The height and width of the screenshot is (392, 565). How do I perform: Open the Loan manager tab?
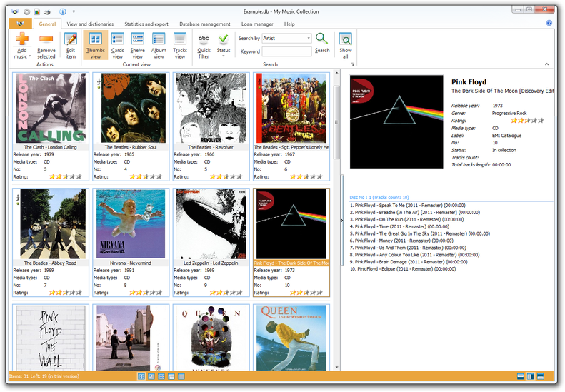click(257, 24)
